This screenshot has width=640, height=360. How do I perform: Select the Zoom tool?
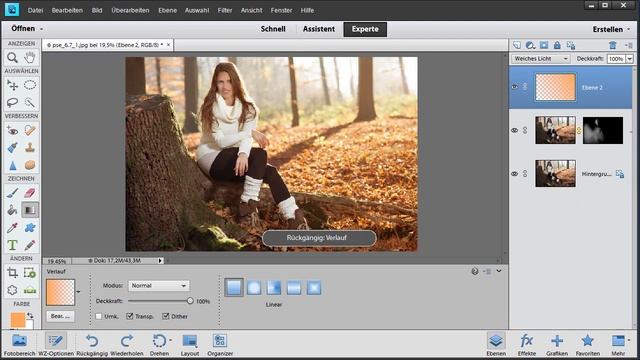[12, 58]
